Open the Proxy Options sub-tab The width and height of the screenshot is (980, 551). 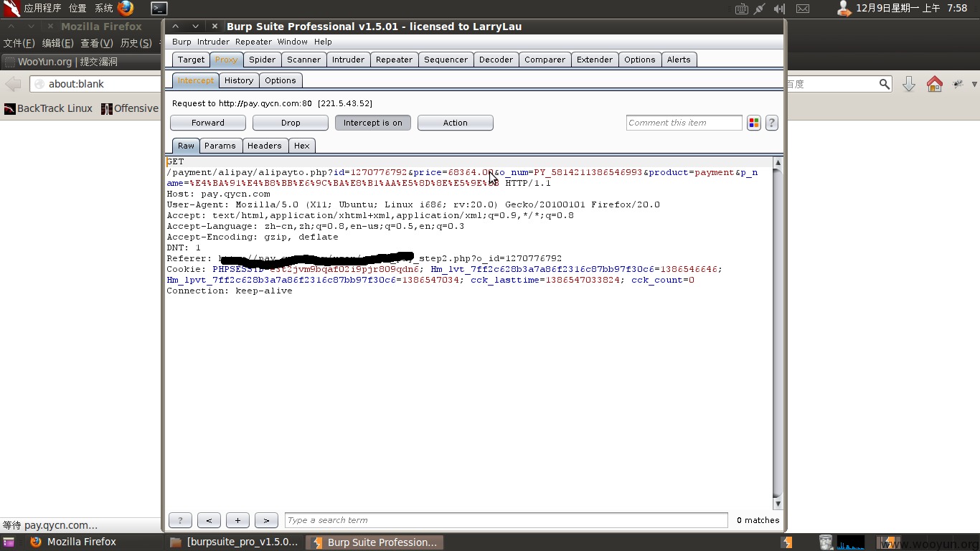point(280,80)
